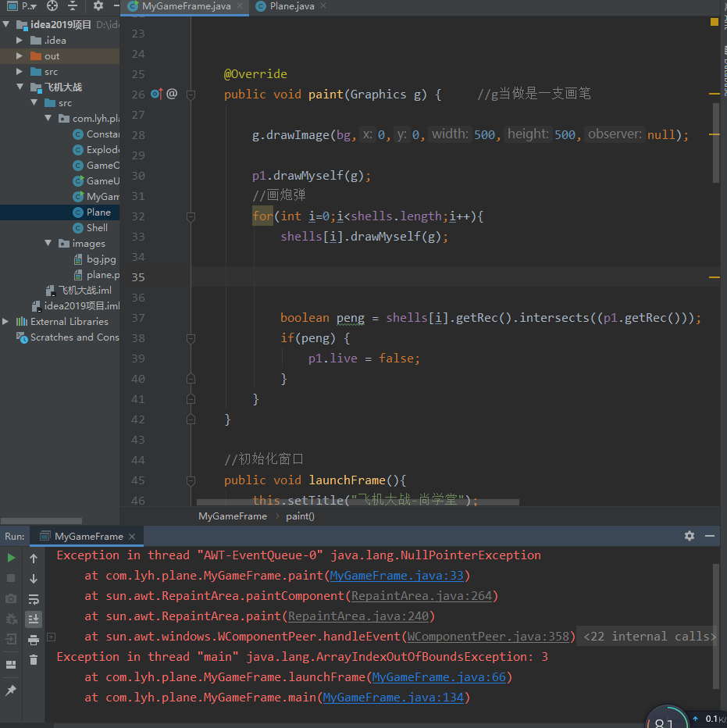
Task: Expand folded stack frames in console
Action: coord(52,637)
